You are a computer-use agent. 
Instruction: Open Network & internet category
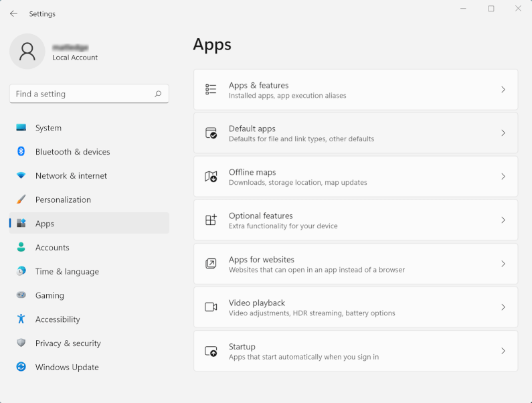89,175
